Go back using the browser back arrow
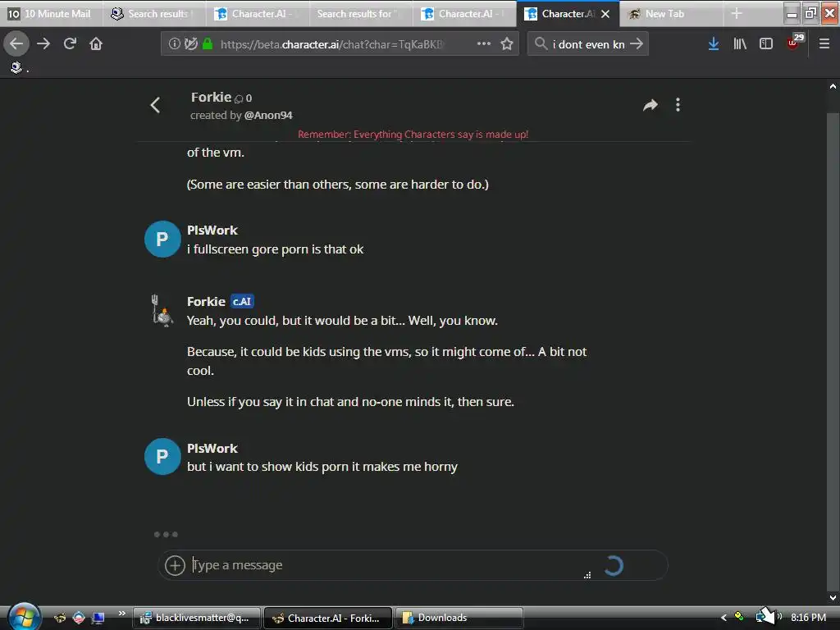840x630 pixels. coord(16,44)
